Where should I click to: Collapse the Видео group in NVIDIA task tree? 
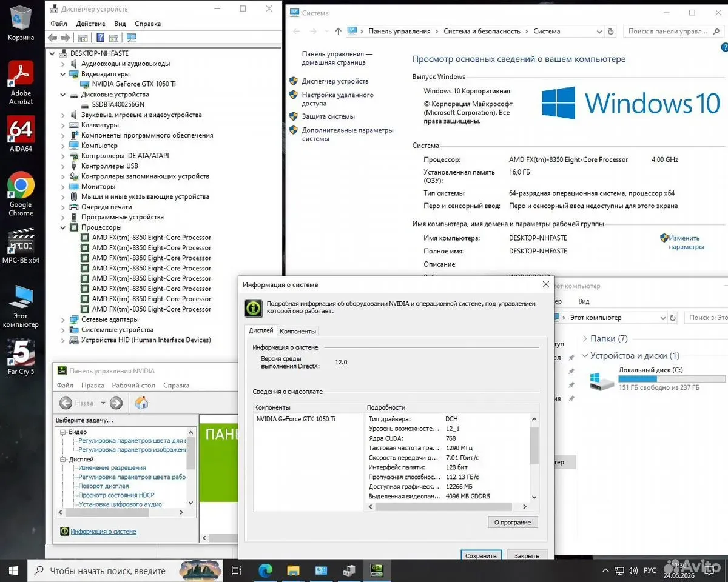click(x=62, y=432)
